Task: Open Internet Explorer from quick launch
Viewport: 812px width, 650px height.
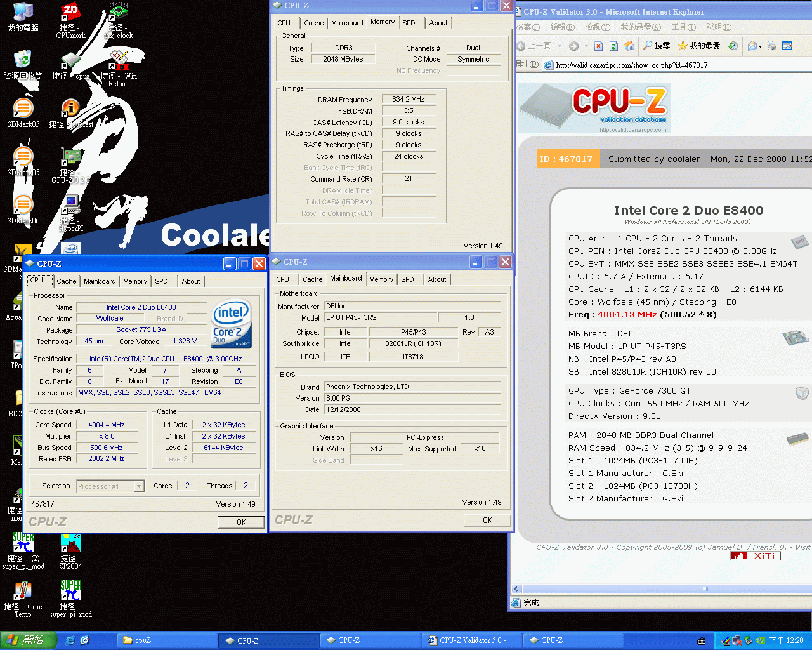Action: point(70,640)
